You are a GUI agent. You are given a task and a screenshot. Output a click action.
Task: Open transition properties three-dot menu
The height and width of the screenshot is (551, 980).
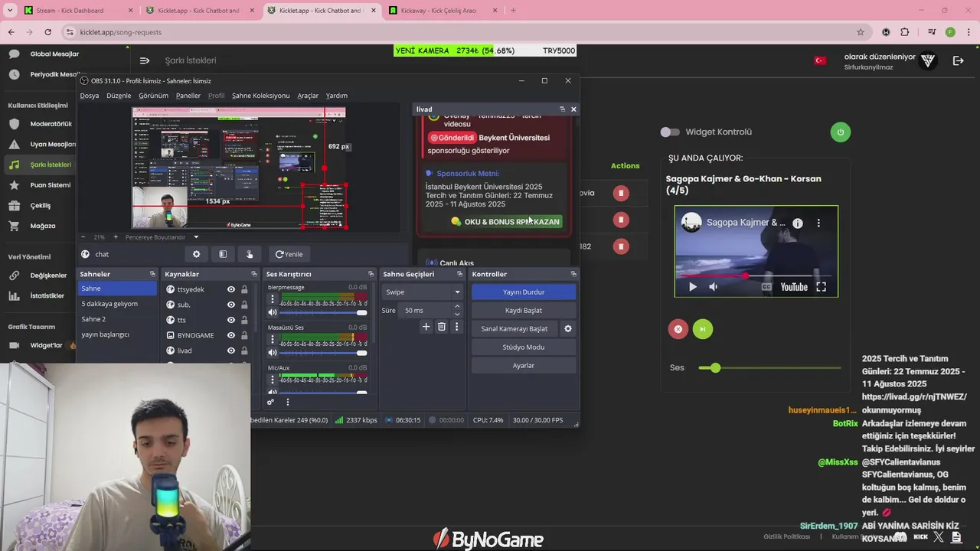pos(457,327)
